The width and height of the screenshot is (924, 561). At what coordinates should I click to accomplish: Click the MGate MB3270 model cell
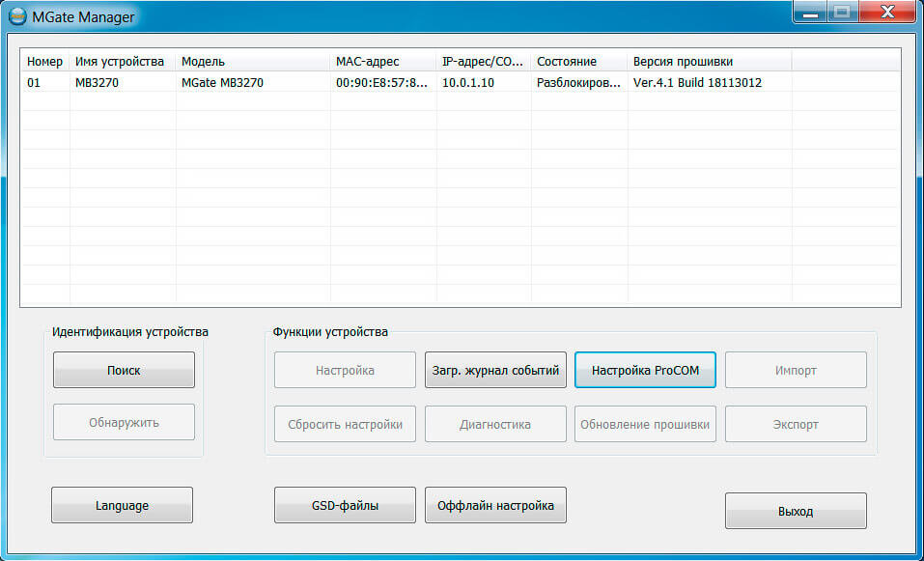click(x=222, y=83)
